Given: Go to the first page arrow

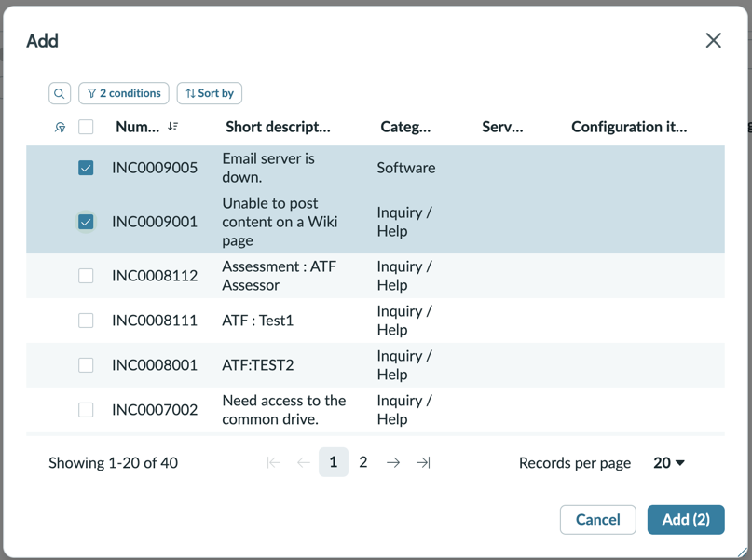Looking at the screenshot, I should pos(273,463).
